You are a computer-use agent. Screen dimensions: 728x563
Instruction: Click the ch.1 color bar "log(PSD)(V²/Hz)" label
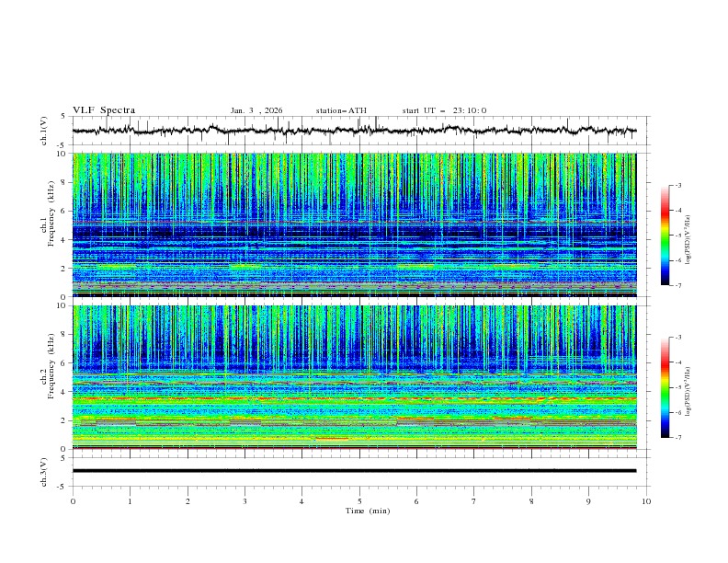coord(688,240)
